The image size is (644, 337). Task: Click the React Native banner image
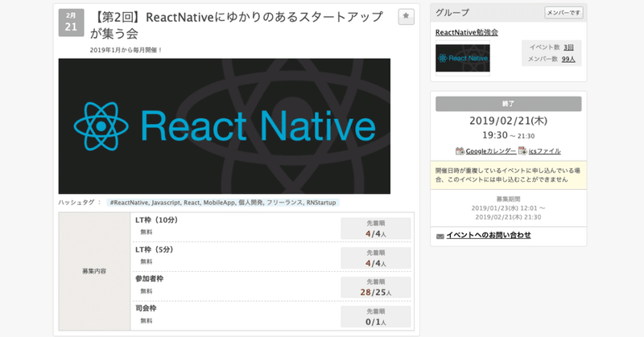[x=225, y=126]
